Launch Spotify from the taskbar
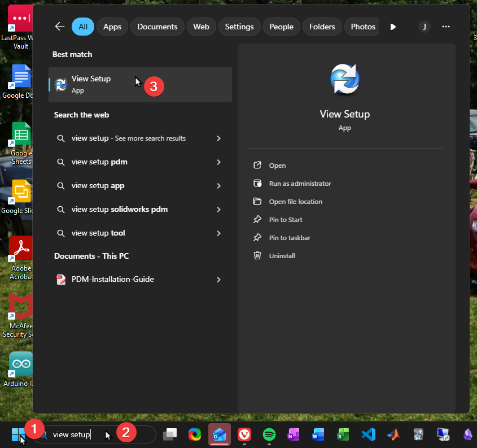Image resolution: width=477 pixels, height=448 pixels. point(269,434)
